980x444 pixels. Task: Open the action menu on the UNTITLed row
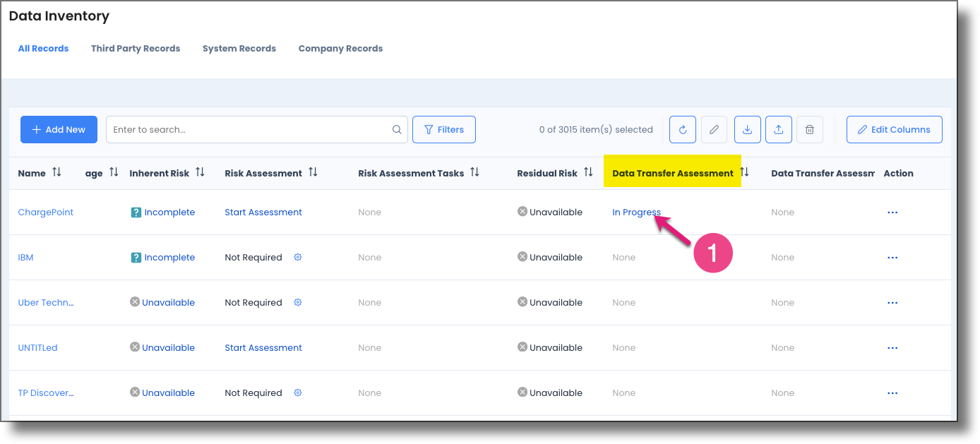tap(892, 347)
